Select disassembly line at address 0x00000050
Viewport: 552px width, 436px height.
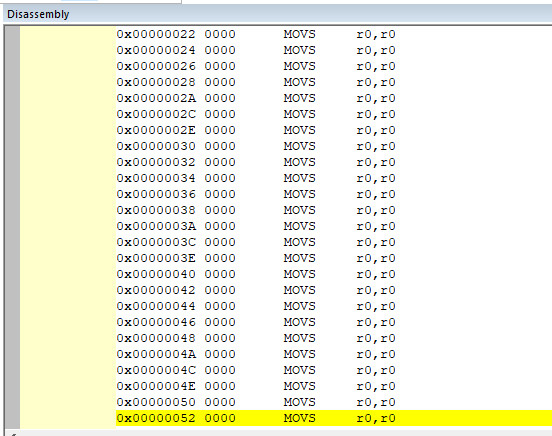click(334, 402)
